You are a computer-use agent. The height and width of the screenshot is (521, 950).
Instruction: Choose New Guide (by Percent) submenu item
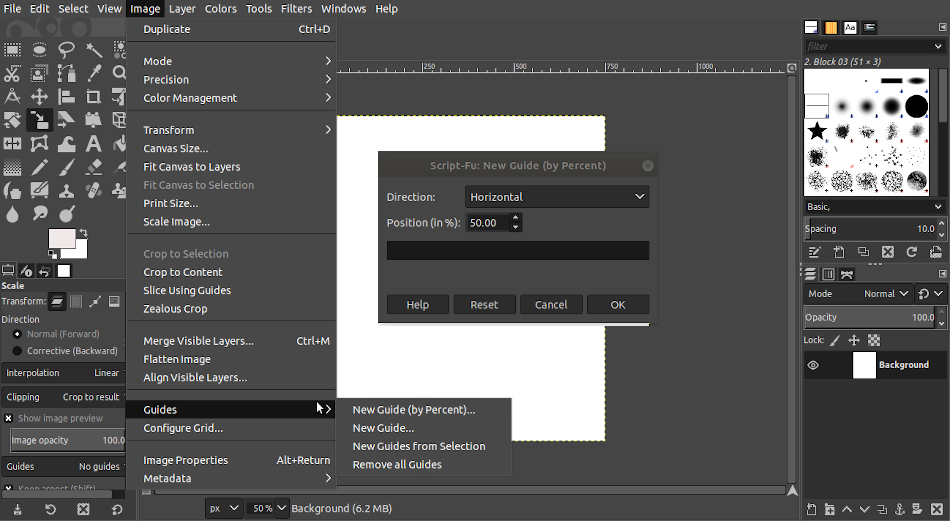pyautogui.click(x=414, y=410)
